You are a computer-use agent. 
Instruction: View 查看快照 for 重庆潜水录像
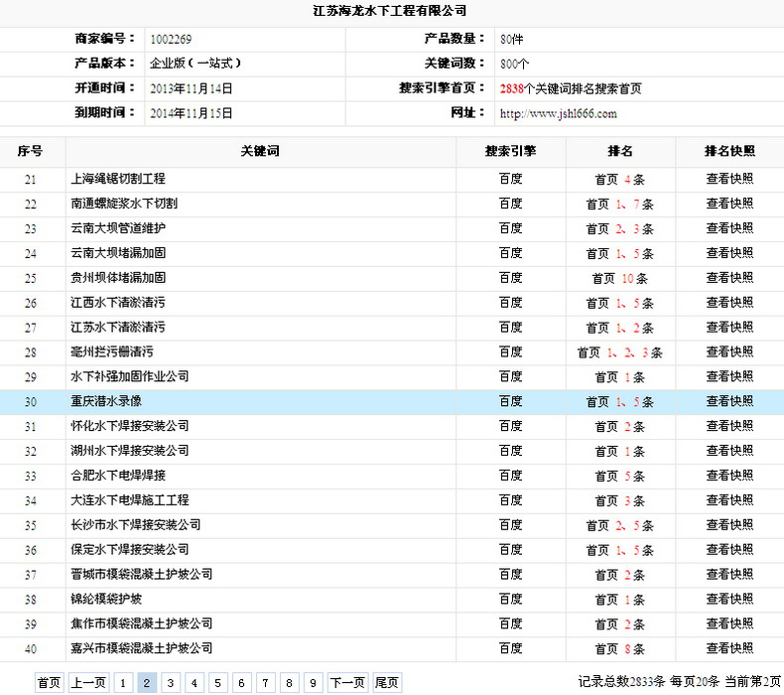click(x=729, y=401)
